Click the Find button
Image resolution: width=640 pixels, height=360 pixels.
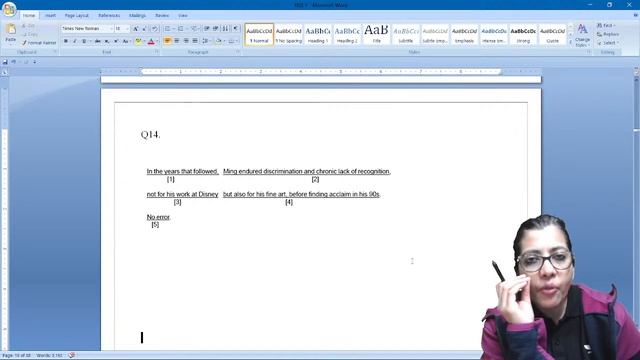pos(605,26)
